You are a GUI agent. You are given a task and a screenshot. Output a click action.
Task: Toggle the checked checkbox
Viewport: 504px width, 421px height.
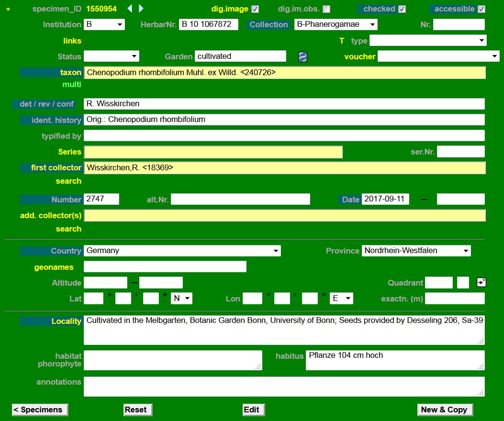click(x=402, y=9)
